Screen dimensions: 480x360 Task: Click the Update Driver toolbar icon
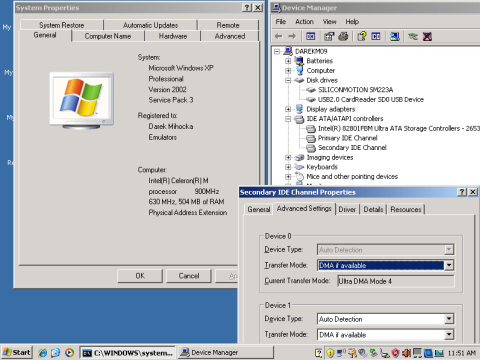click(413, 36)
